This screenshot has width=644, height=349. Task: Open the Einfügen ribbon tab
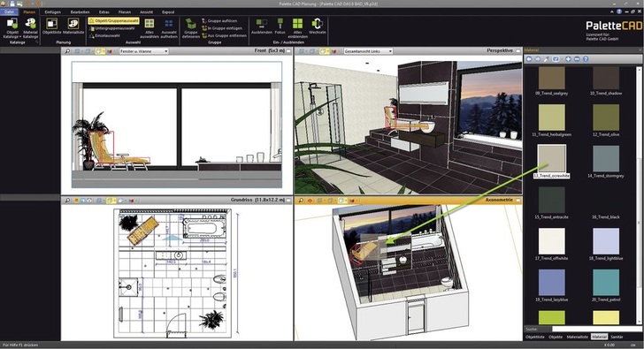click(52, 11)
